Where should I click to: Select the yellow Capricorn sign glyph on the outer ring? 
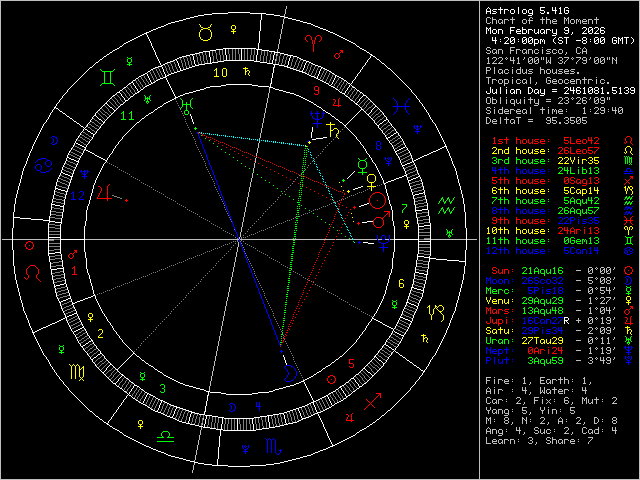[436, 313]
